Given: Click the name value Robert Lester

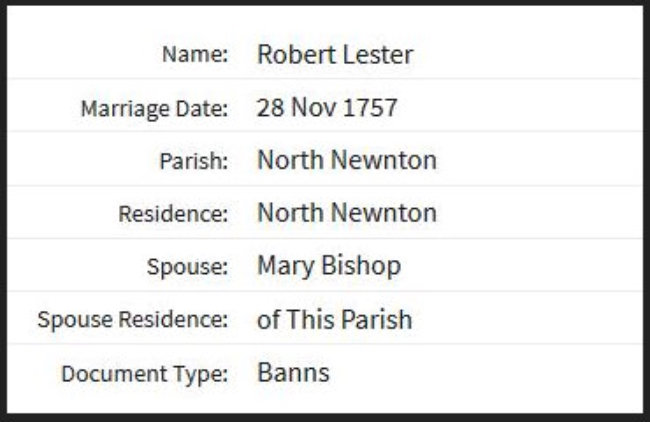Looking at the screenshot, I should [335, 55].
